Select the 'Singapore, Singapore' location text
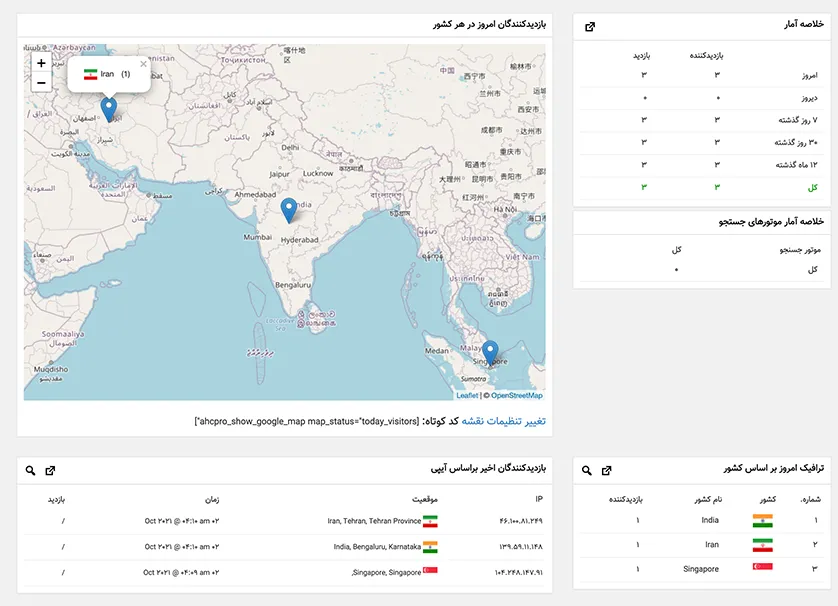 386,572
